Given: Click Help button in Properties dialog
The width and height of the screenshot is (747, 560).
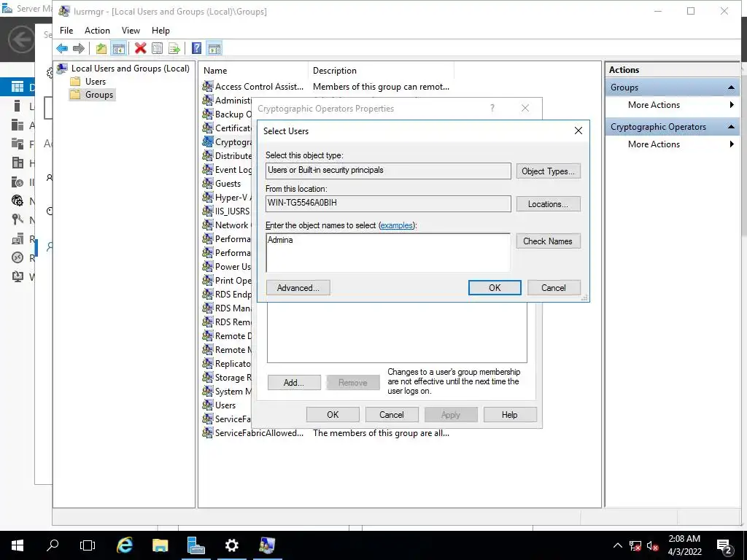Looking at the screenshot, I should click(510, 414).
